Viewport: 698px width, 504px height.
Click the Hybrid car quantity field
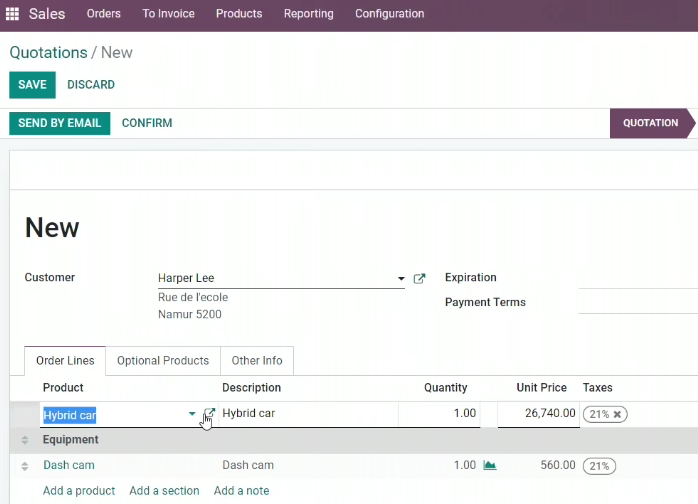[439, 414]
